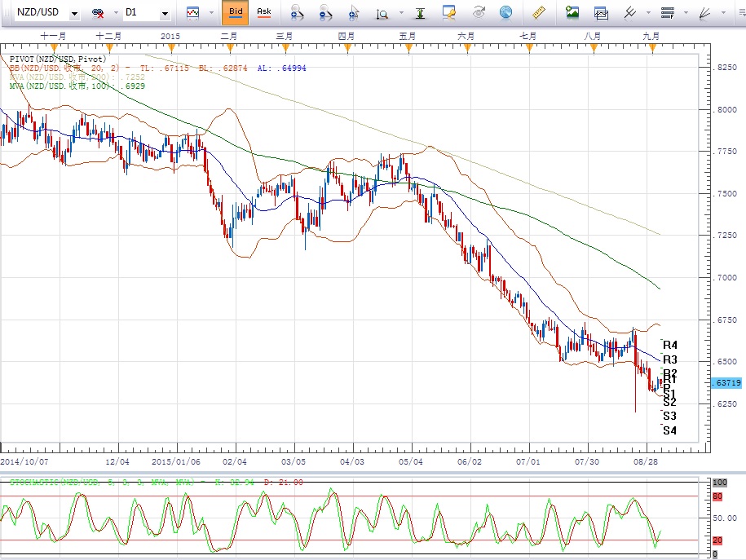Select the Andrews pitchfork drawing tool
Viewport: 746px width, 560px height.
630,13
